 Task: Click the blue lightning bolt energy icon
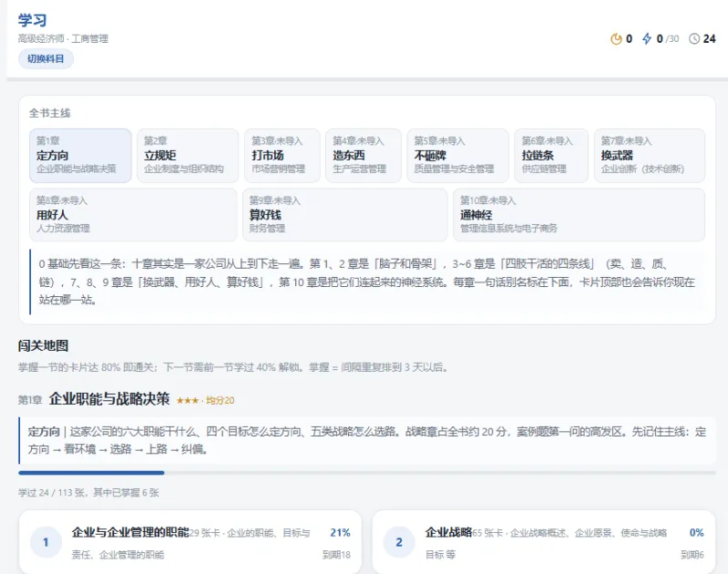(x=647, y=39)
